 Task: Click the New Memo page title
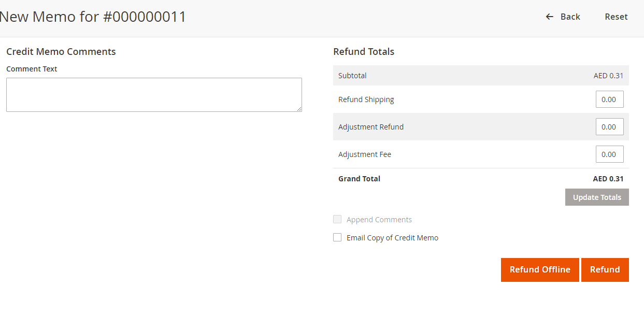[93, 17]
